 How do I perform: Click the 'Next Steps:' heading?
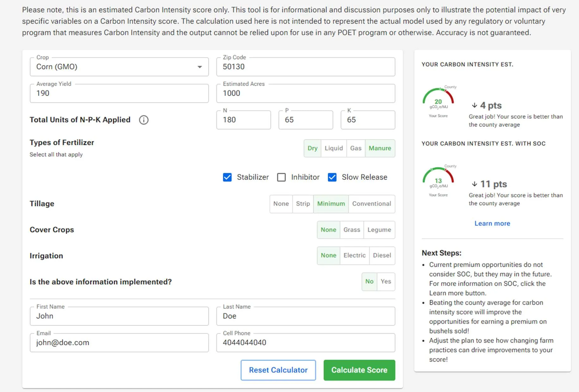click(x=441, y=253)
